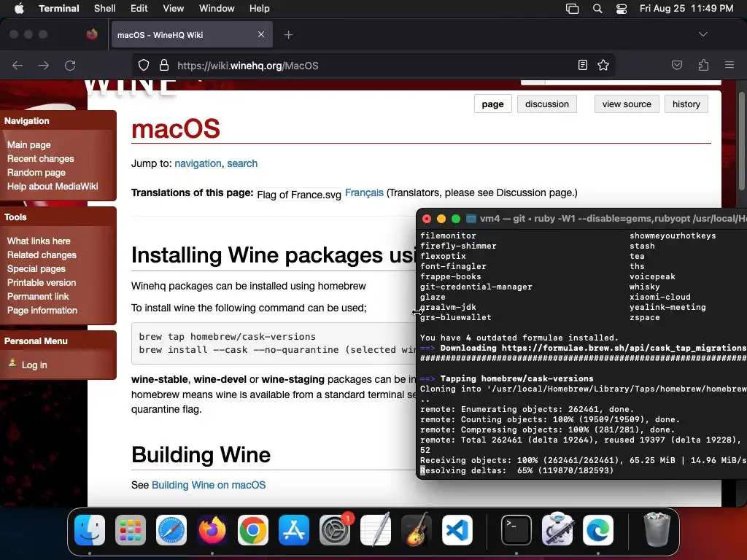
Task: Open the Shell menu
Action: point(104,9)
